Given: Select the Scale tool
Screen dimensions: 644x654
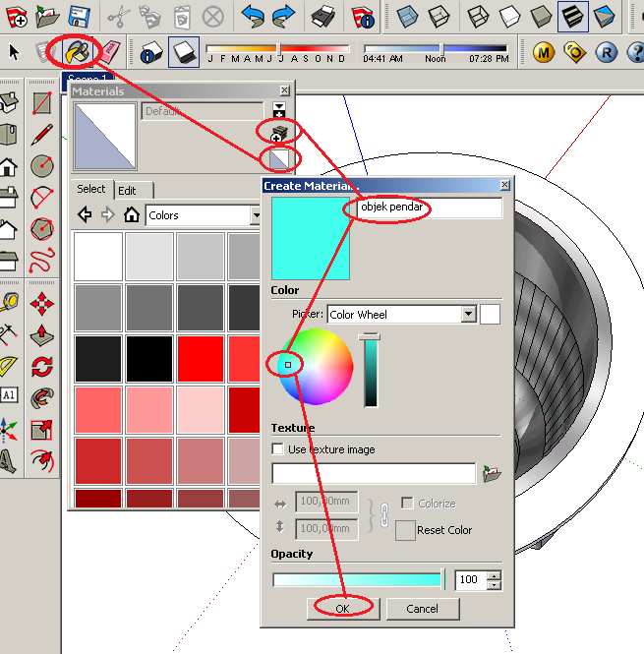Looking at the screenshot, I should click(42, 430).
